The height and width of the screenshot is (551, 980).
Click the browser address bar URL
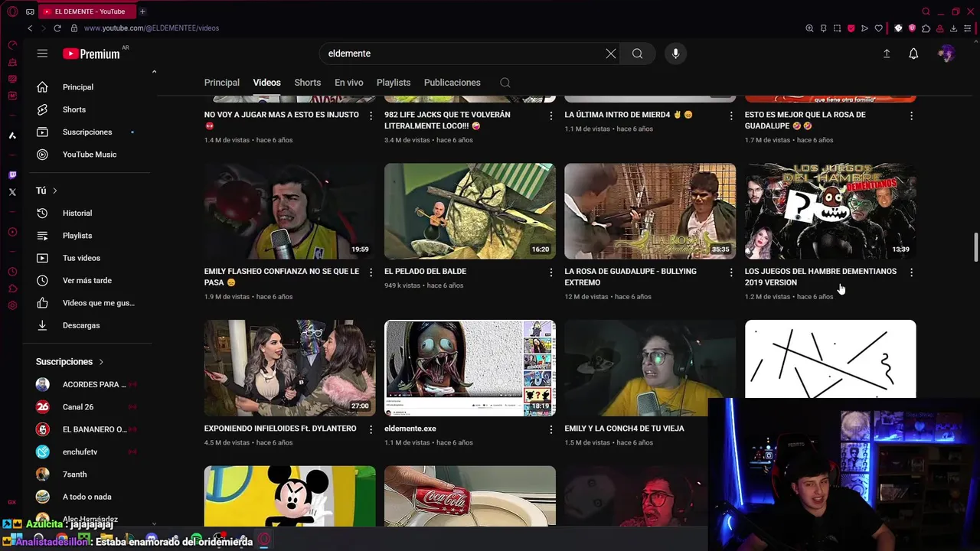point(152,28)
